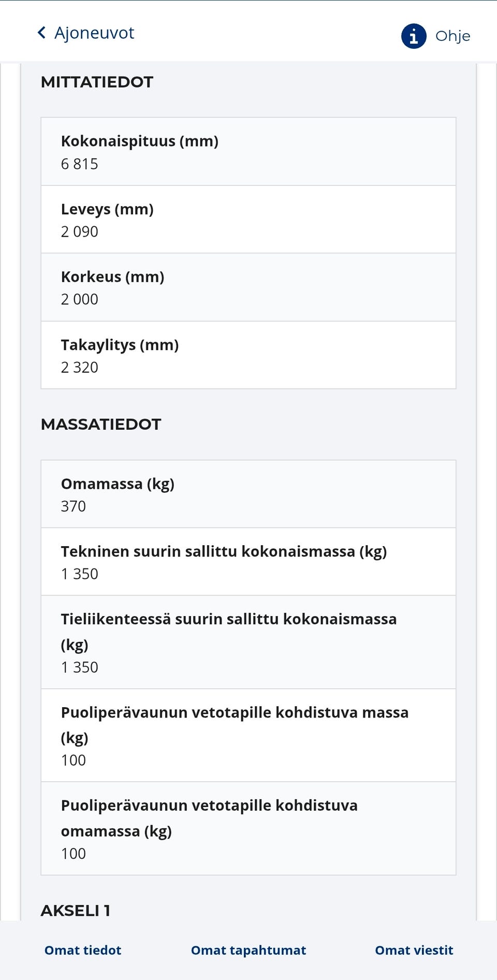Select the blue circular information icon

click(x=413, y=36)
